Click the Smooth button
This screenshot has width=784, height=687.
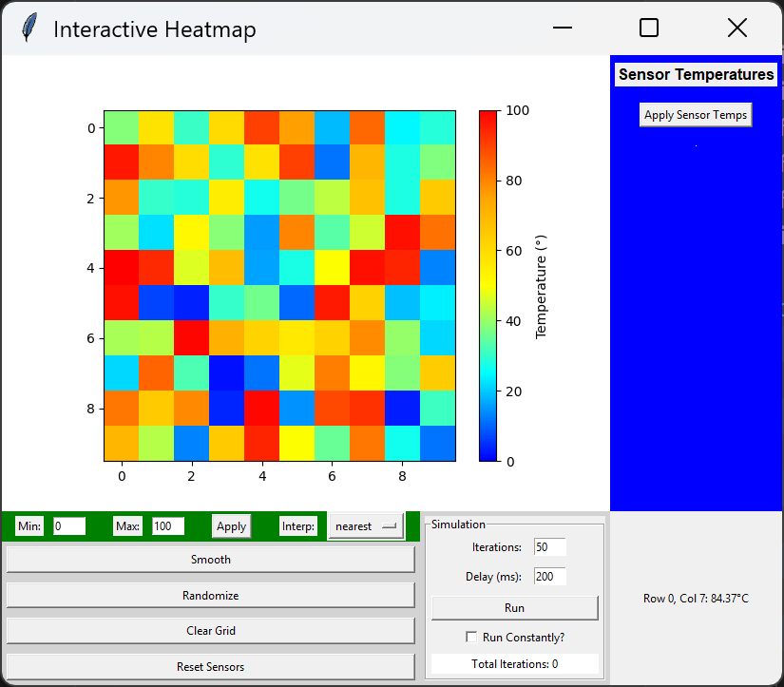(x=210, y=559)
